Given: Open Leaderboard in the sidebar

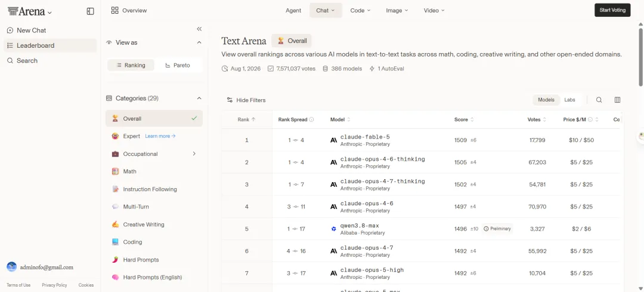Looking at the screenshot, I should [x=50, y=45].
